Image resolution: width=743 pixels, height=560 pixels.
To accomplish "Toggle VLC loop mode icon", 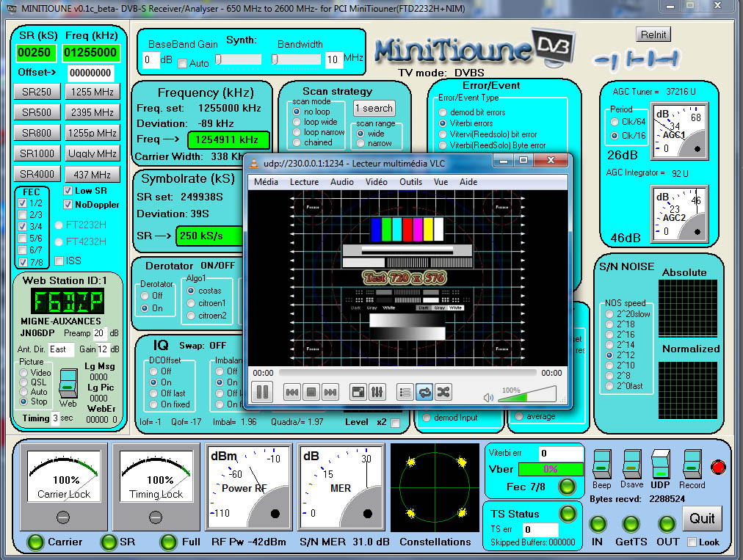I will click(x=424, y=392).
